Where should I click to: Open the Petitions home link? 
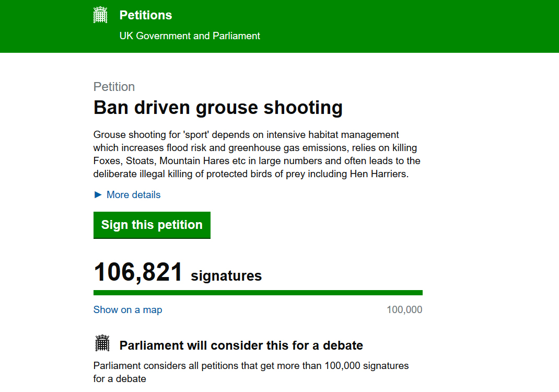145,15
